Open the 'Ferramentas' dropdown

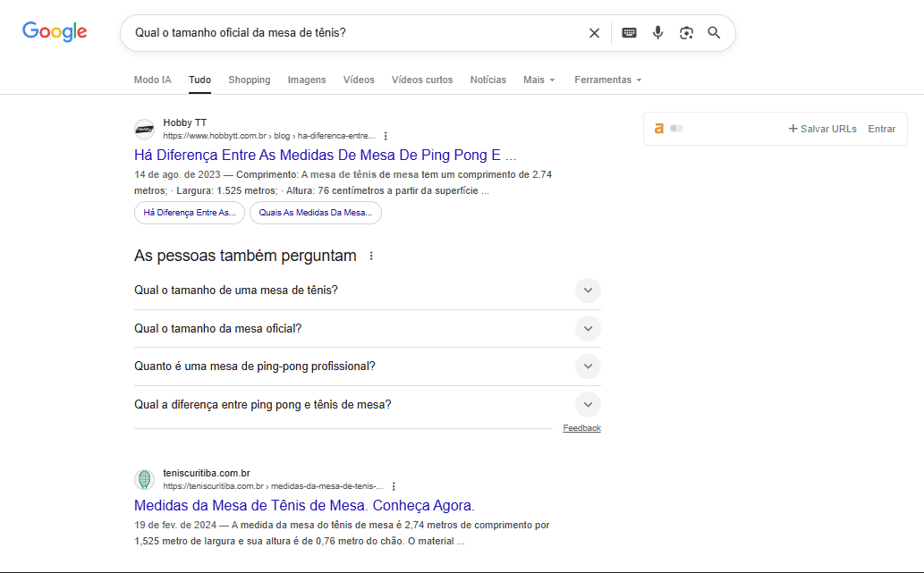pyautogui.click(x=607, y=80)
